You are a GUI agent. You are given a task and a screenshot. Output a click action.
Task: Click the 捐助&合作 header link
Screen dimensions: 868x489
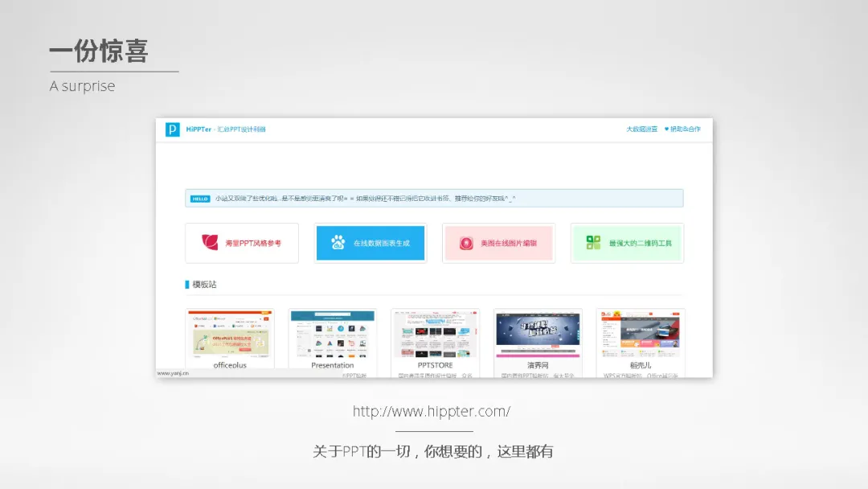click(x=682, y=129)
